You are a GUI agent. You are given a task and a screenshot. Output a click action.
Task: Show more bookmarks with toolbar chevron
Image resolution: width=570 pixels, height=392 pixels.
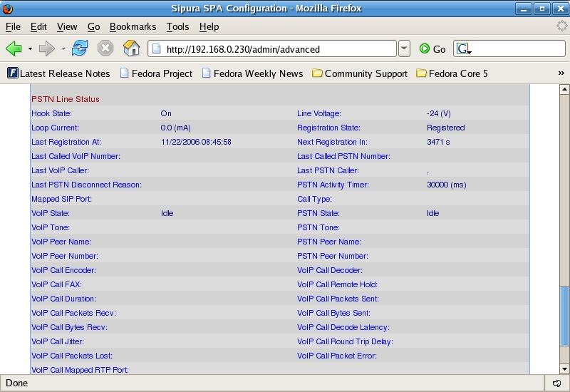pyautogui.click(x=561, y=73)
